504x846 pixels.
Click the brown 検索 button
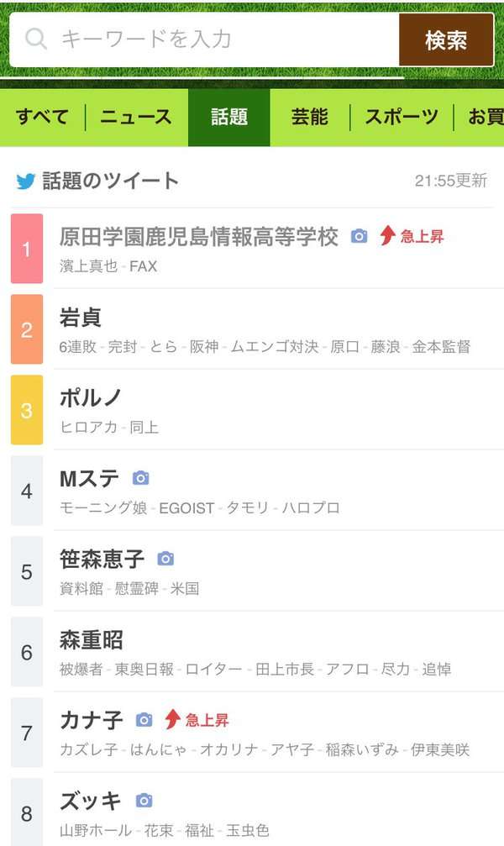446,40
